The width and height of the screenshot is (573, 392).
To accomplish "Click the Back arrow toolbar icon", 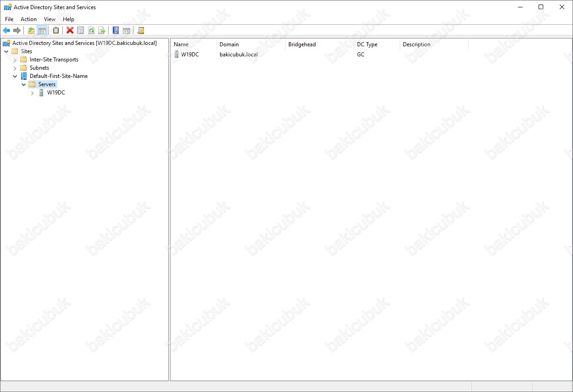I will coord(6,31).
